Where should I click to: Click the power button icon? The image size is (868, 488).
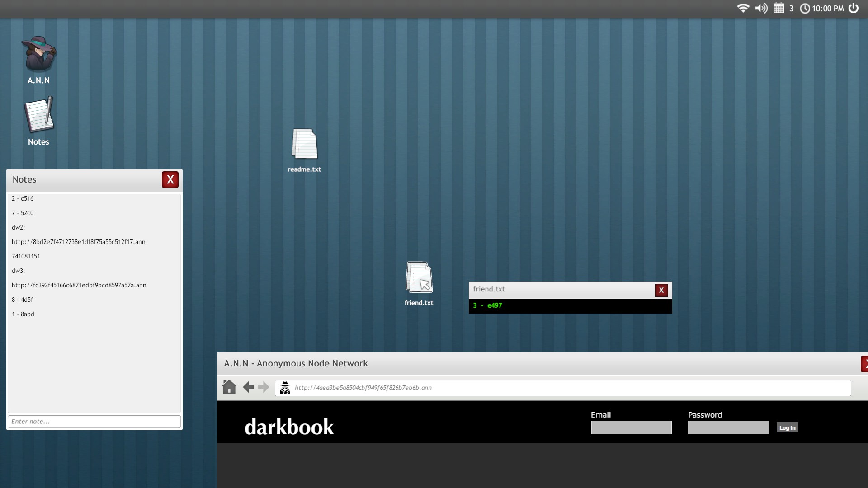click(x=854, y=8)
